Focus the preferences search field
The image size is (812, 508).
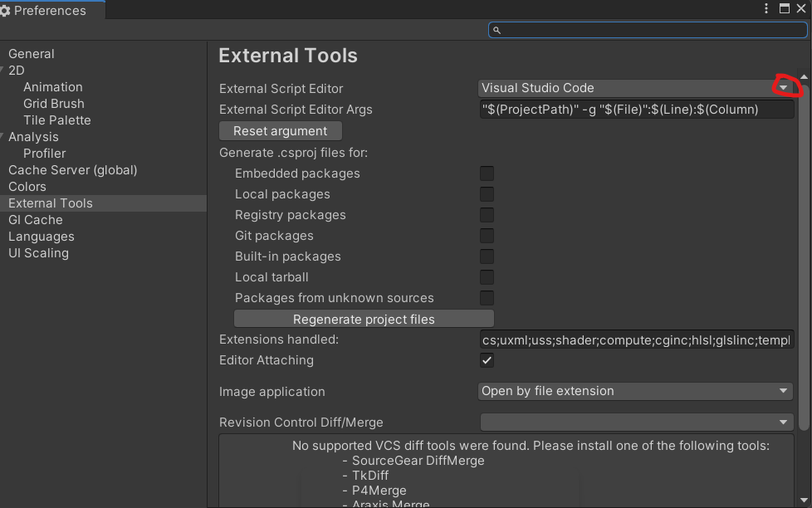pyautogui.click(x=648, y=30)
